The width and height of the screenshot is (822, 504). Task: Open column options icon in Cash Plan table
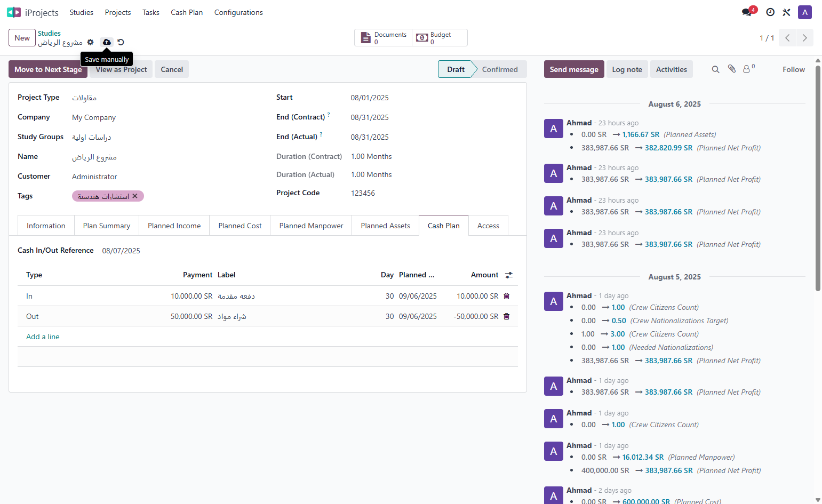509,275
